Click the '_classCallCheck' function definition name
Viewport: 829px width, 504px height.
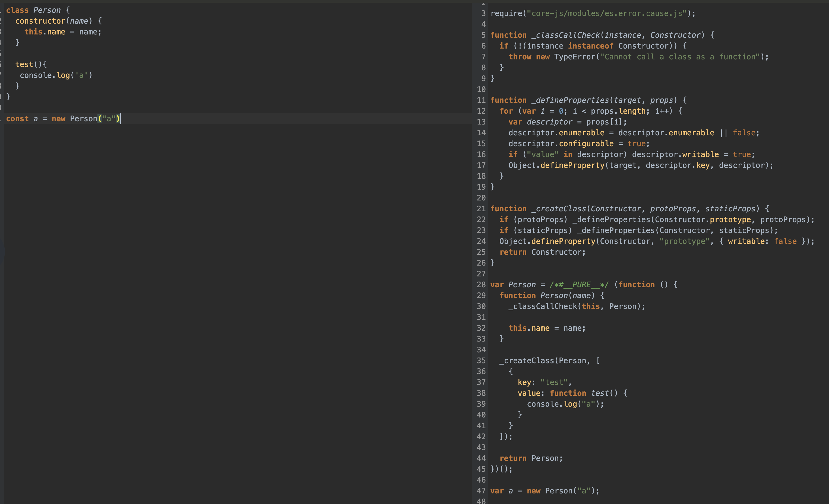coord(566,35)
